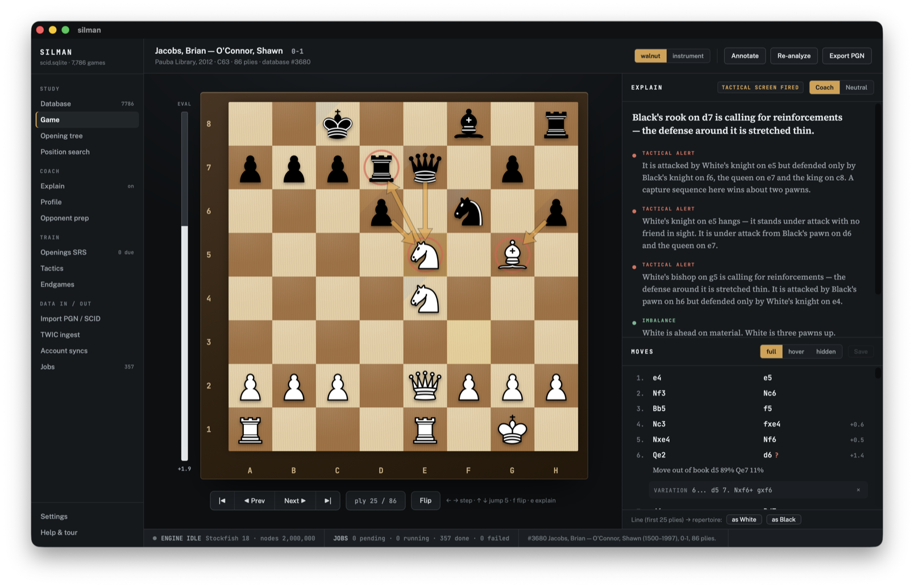Click the vertical eval bar
Viewport: 914px width, 588px height.
184,286
